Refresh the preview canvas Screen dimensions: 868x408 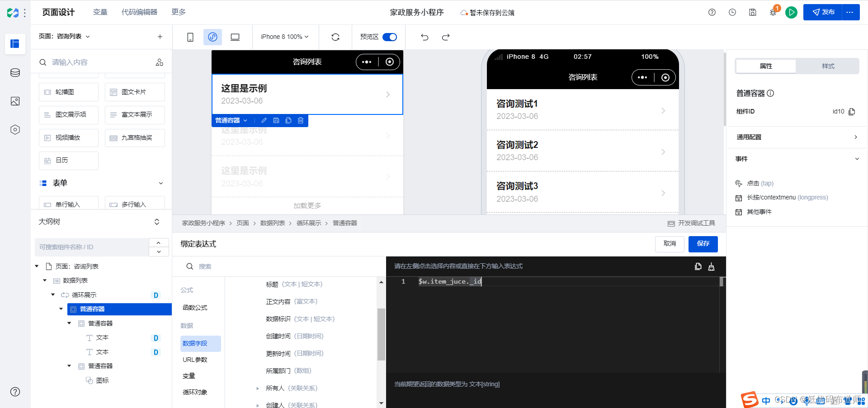pyautogui.click(x=335, y=37)
